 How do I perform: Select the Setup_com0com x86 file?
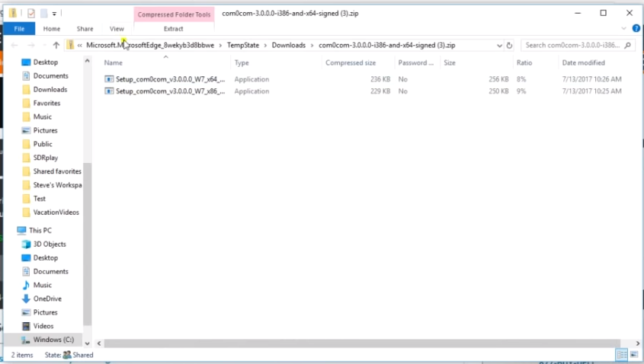170,91
